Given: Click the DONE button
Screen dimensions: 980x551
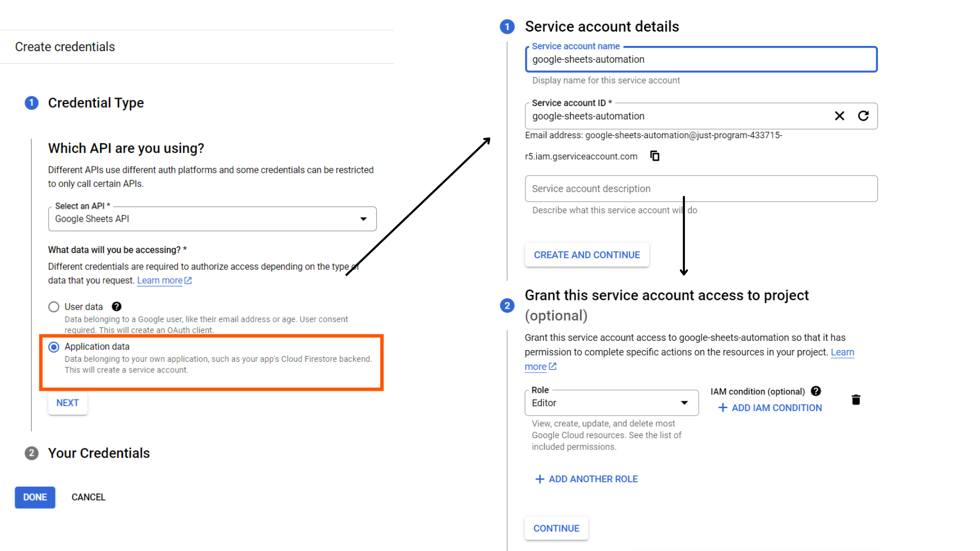Looking at the screenshot, I should tap(35, 497).
